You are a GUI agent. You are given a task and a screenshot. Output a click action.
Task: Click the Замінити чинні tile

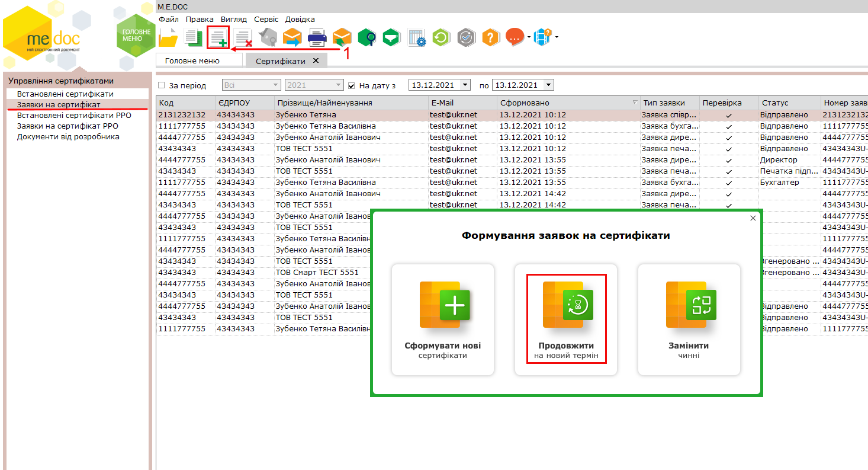(x=689, y=319)
